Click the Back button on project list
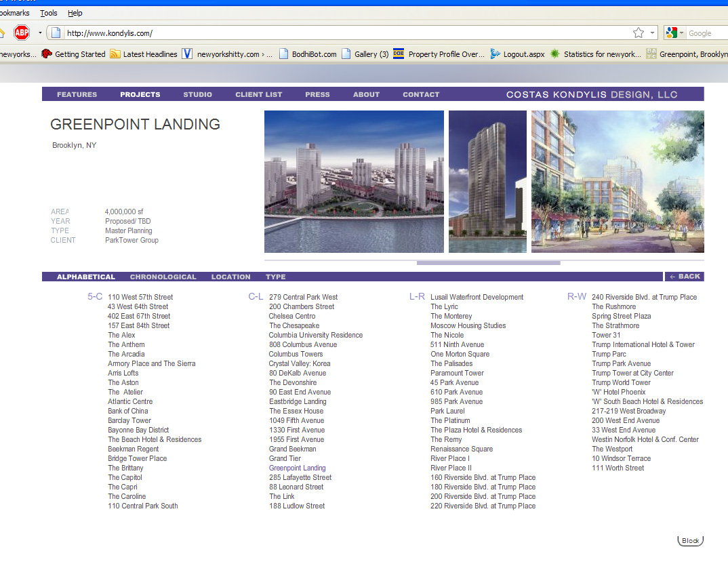728x564 pixels. (x=685, y=277)
